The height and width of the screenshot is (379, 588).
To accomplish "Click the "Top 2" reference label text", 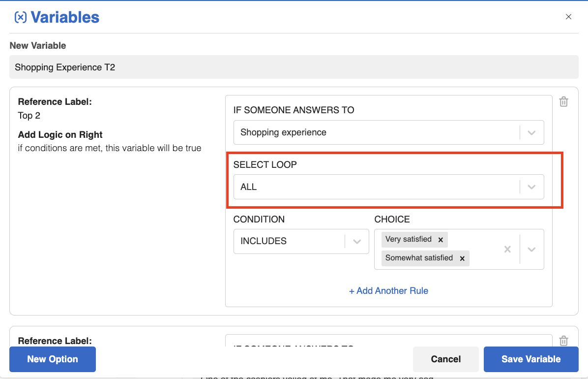I will coord(29,116).
